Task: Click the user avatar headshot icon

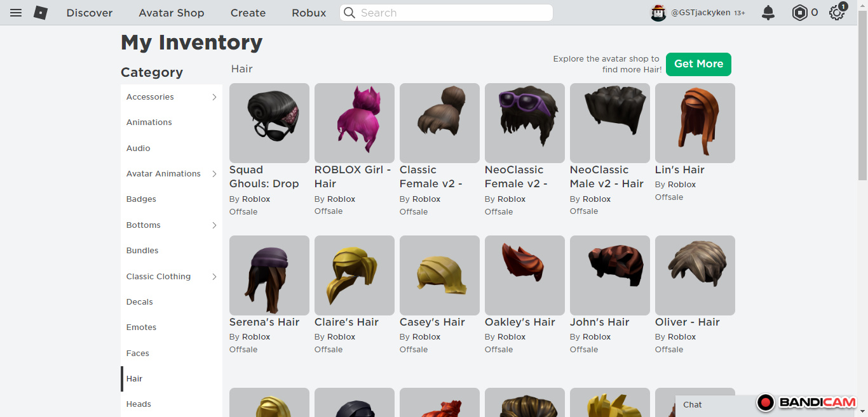Action: coord(658,13)
